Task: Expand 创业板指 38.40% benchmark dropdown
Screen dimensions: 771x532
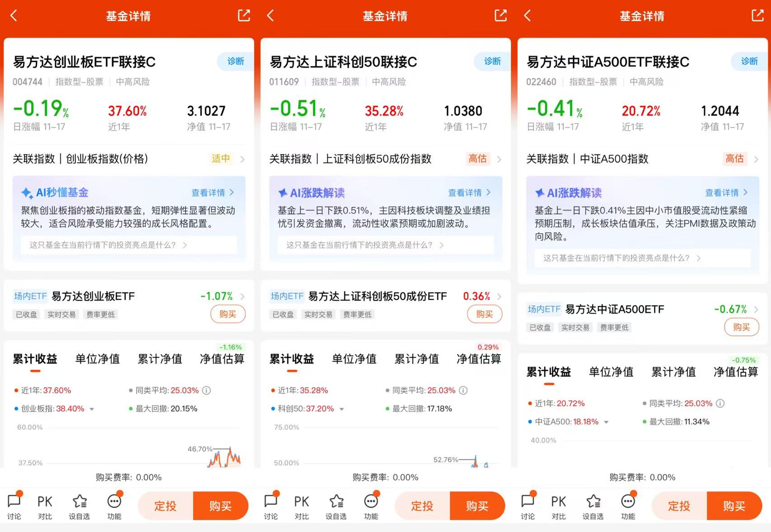Action: pyautogui.click(x=92, y=409)
